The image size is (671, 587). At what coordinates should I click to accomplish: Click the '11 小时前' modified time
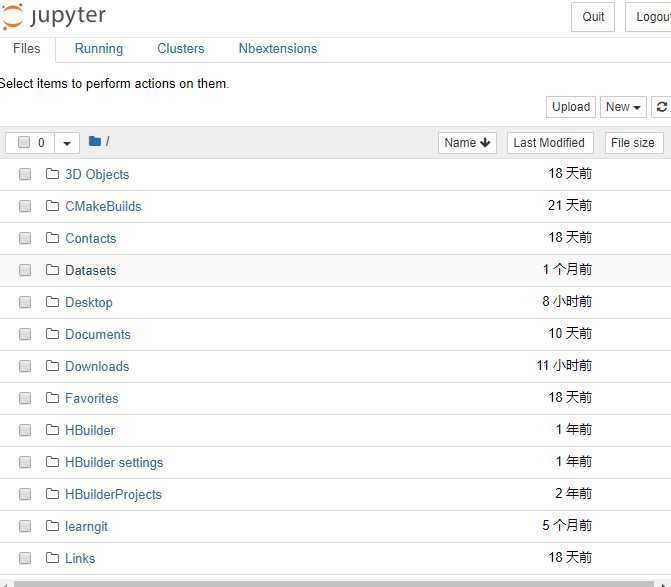[x=564, y=366]
